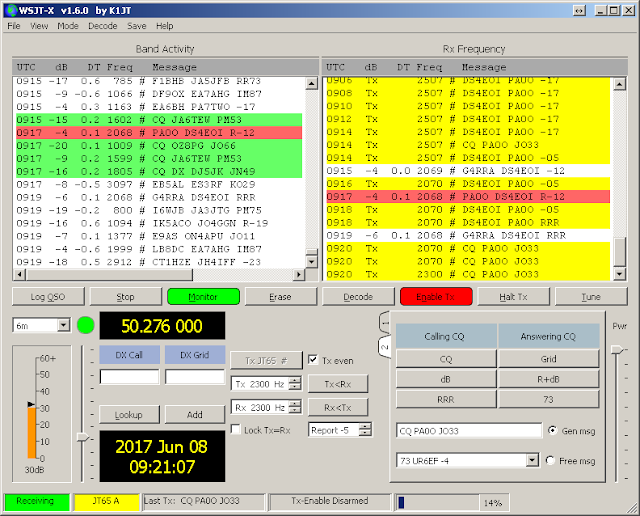Click the Tx JT65 # button

pyautogui.click(x=266, y=360)
